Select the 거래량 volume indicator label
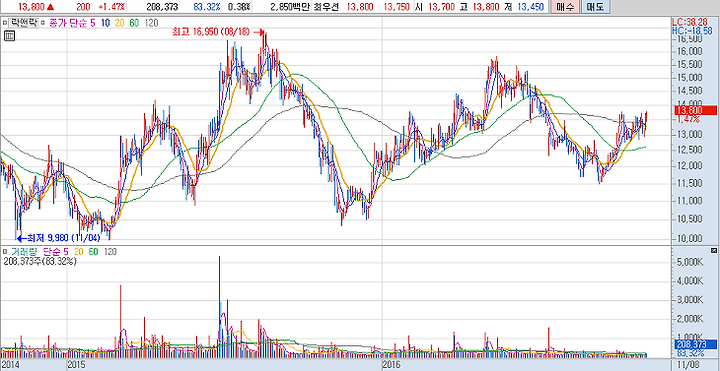 23,252
